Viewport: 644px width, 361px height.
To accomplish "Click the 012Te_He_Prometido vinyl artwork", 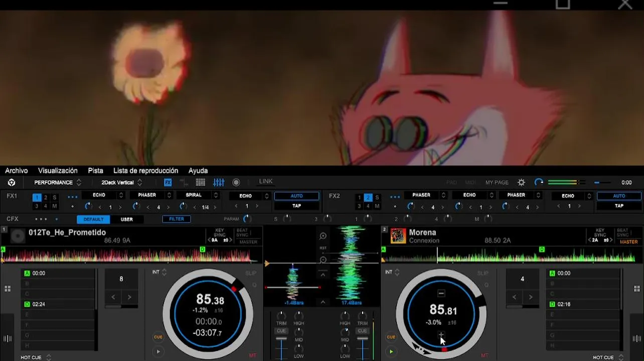I will (18, 236).
